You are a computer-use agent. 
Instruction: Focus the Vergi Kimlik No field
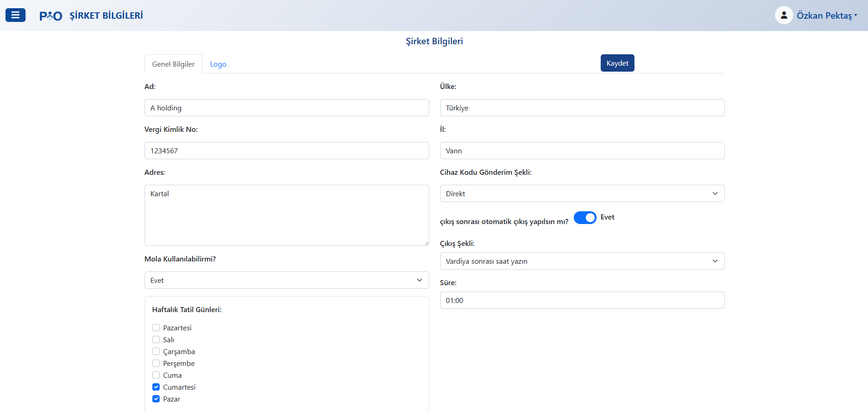pos(286,151)
